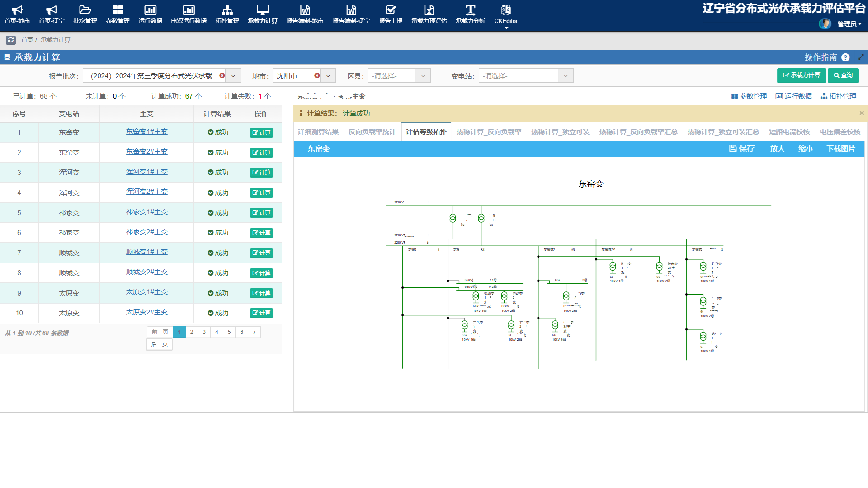
Task: Expand the 报告批次 dropdown arrow
Action: click(233, 76)
